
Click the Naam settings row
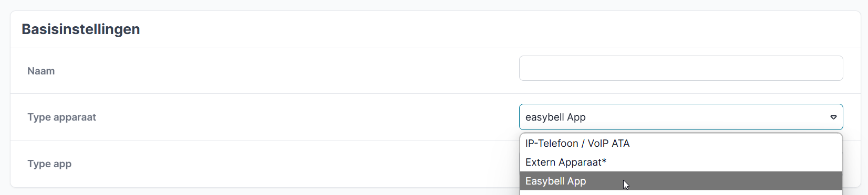[x=435, y=71]
